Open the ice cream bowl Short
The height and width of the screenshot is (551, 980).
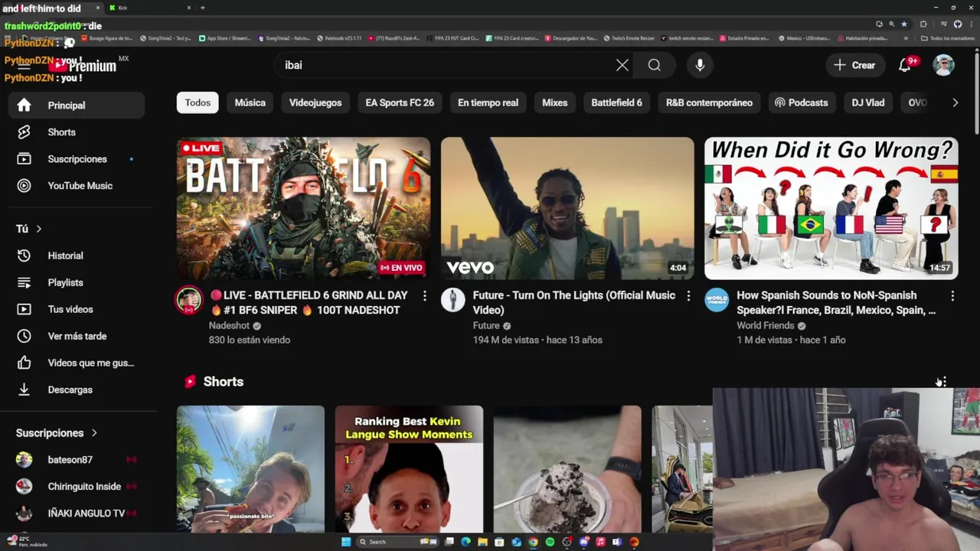(x=567, y=468)
